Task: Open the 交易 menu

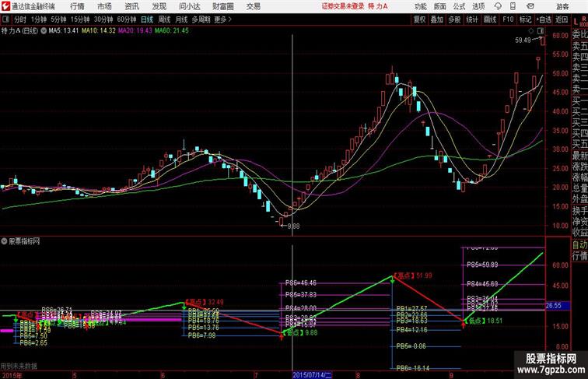Action: 253,6
